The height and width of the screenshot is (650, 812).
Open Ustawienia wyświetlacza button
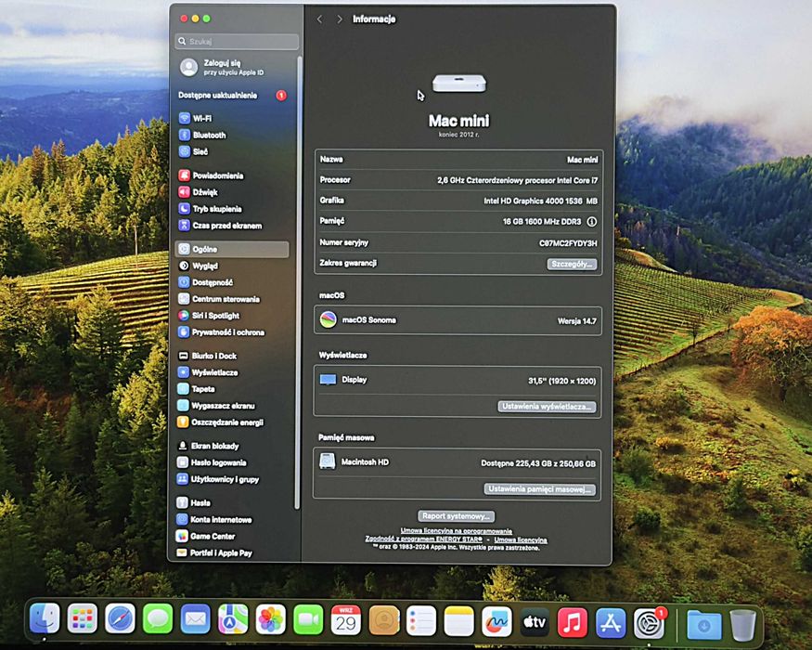point(547,407)
